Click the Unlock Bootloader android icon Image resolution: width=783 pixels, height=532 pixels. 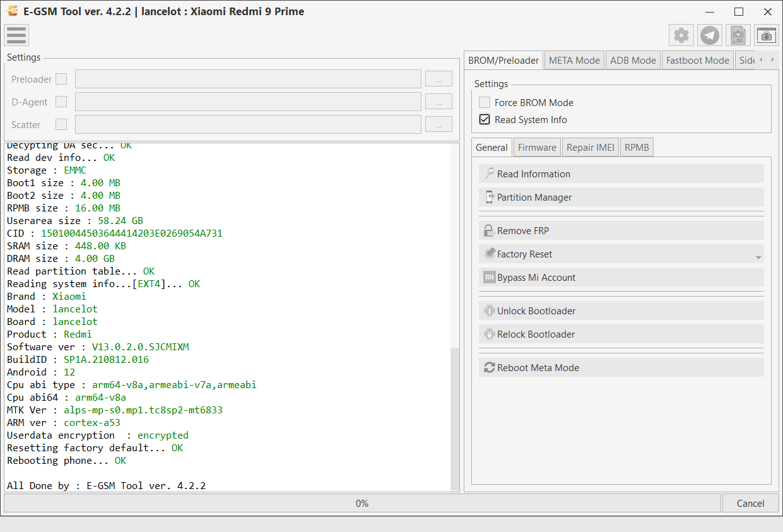click(x=489, y=311)
